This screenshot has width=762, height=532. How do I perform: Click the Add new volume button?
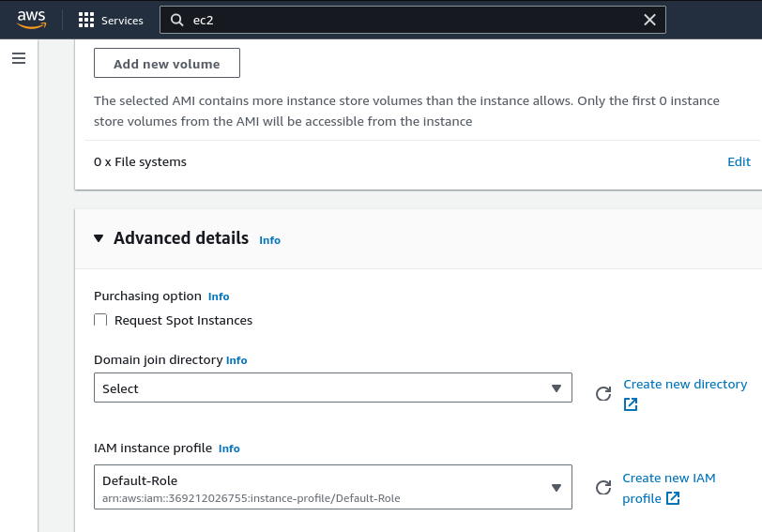click(167, 63)
